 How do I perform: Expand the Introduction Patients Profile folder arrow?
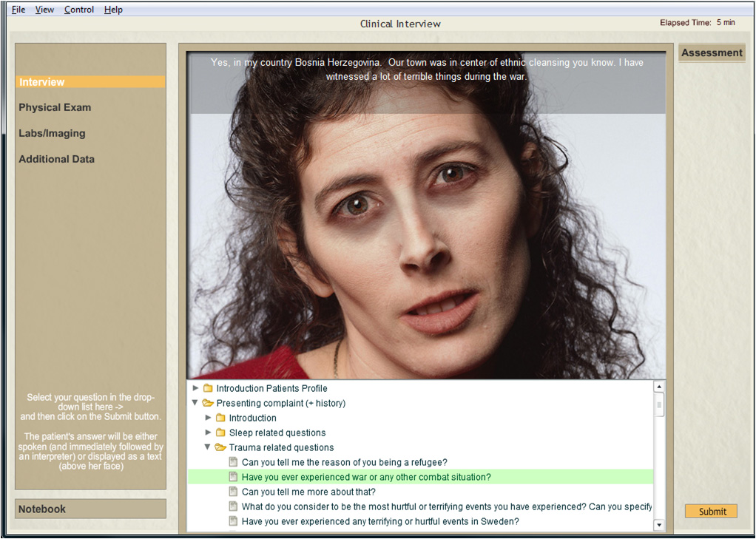click(195, 388)
